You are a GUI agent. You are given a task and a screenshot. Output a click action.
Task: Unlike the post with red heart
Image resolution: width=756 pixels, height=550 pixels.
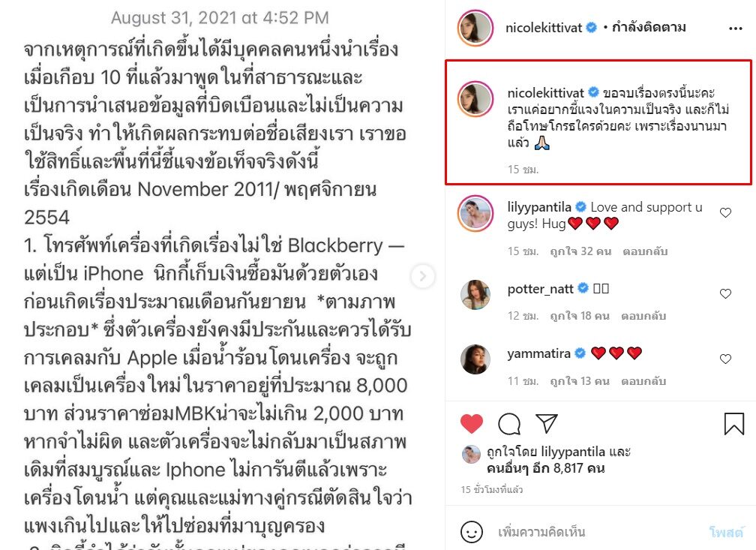tap(472, 424)
